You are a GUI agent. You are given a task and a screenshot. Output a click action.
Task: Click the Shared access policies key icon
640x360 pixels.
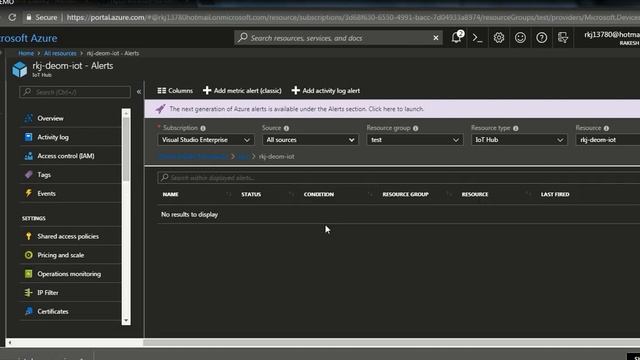(x=28, y=236)
